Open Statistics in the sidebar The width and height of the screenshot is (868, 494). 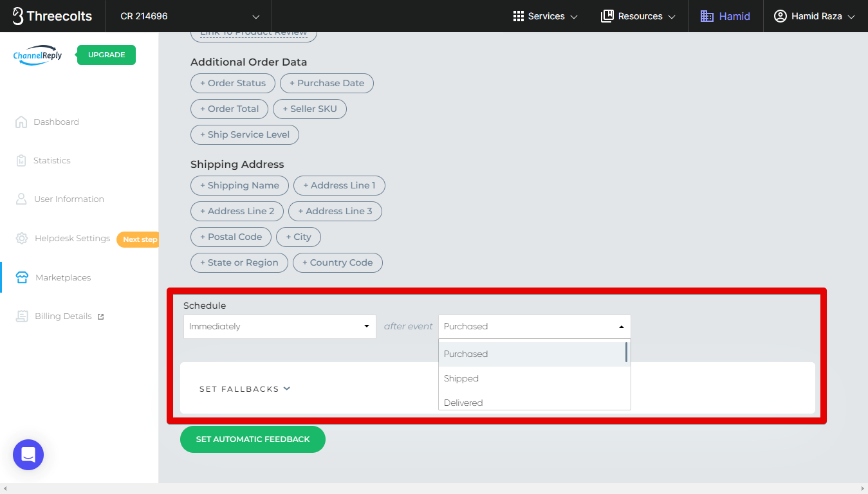(x=52, y=160)
